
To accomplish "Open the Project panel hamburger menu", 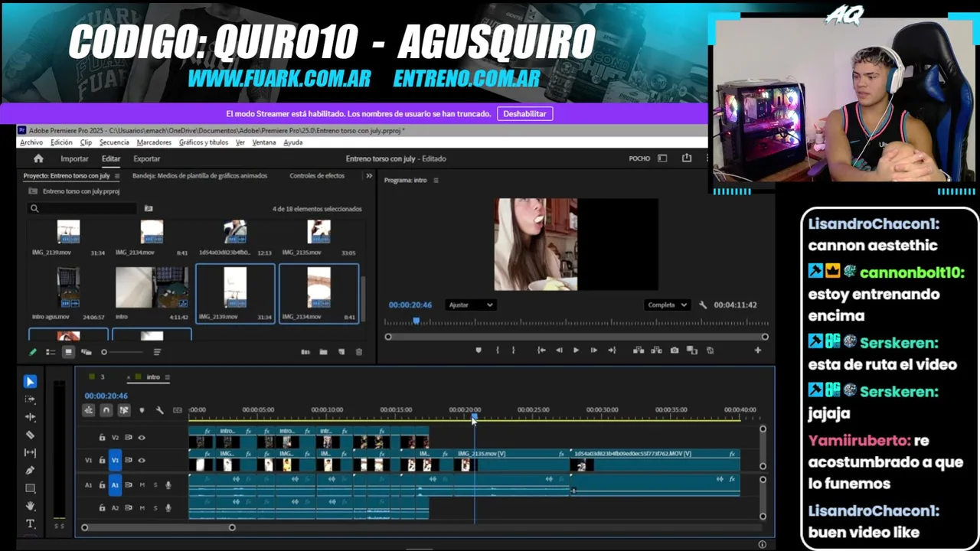I will (116, 176).
